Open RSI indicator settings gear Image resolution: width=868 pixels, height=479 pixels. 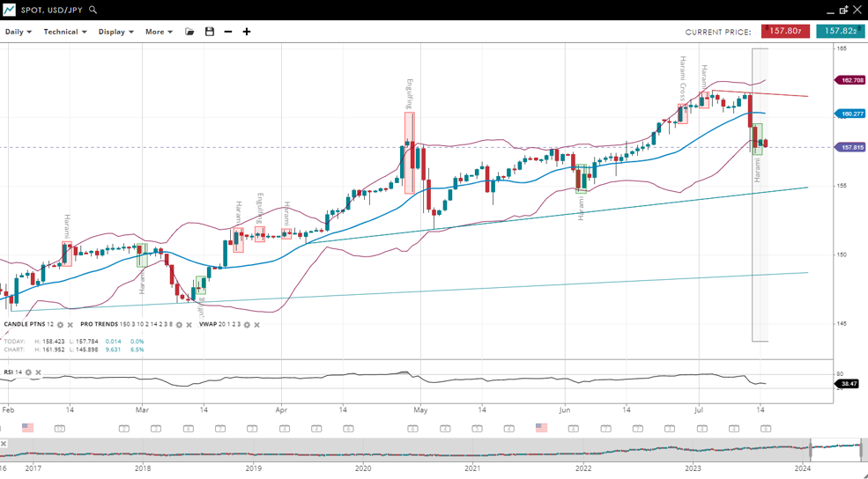pos(28,372)
